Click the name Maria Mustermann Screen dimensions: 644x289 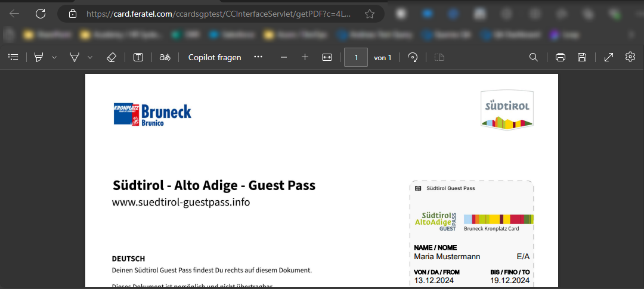[447, 257]
